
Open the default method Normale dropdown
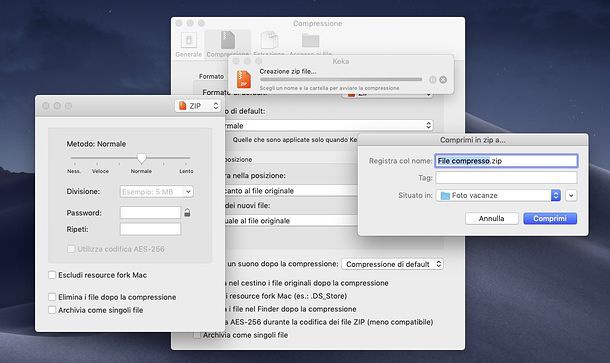[329, 125]
